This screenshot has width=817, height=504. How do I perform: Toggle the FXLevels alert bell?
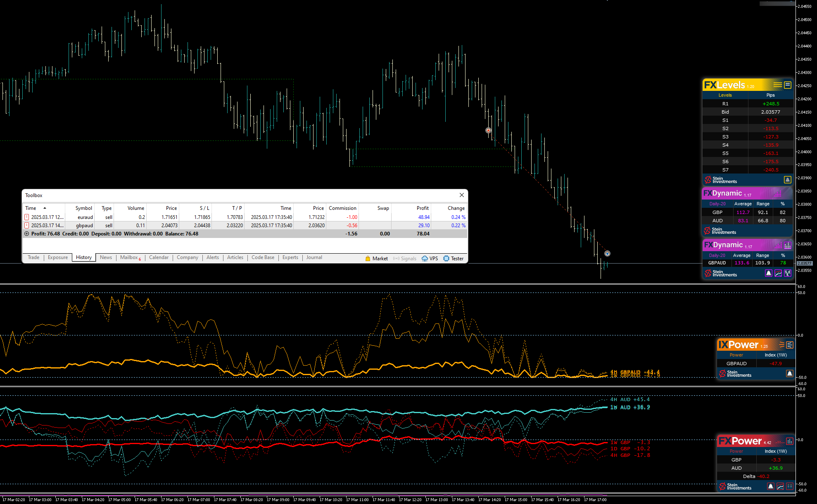coord(788,180)
